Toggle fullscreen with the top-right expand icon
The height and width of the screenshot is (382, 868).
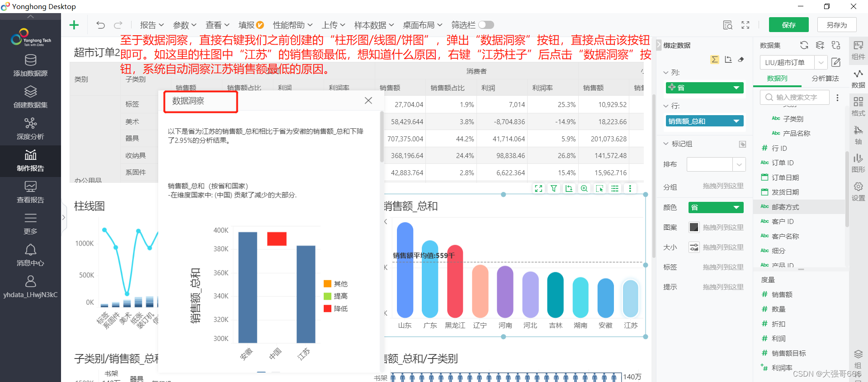[745, 25]
